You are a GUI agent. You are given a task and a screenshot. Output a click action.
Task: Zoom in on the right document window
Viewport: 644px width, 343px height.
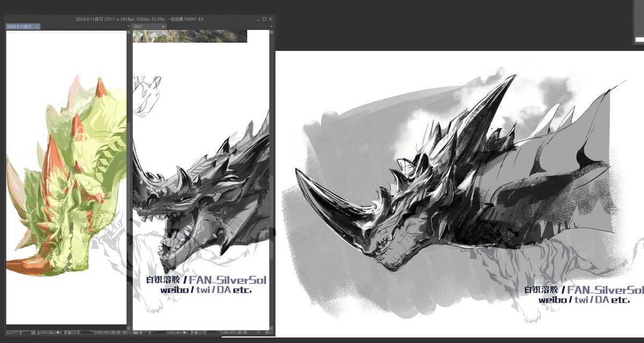[178, 333]
